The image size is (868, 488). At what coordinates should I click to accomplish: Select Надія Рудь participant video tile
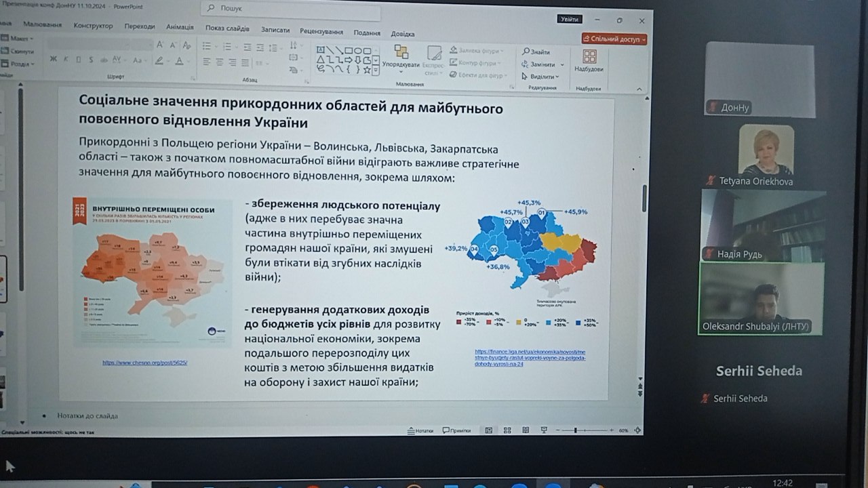pyautogui.click(x=764, y=225)
